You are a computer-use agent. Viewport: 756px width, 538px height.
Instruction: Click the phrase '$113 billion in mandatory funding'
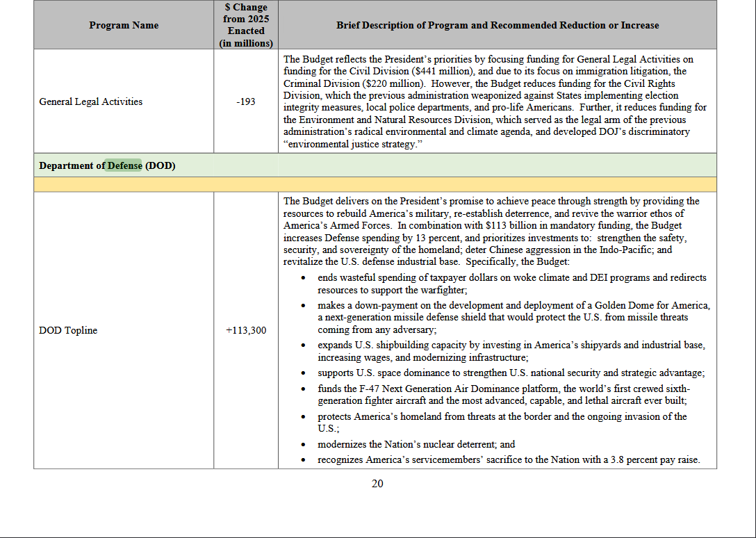559,225
